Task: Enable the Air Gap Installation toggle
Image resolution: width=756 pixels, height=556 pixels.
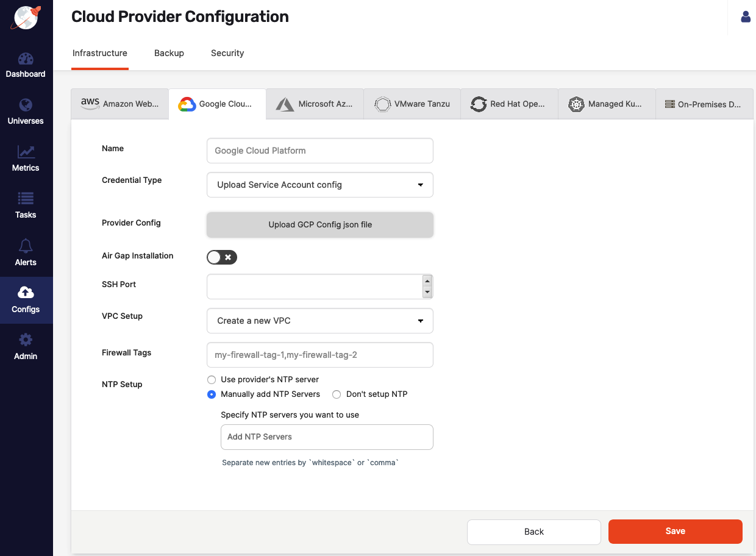Action: (222, 257)
